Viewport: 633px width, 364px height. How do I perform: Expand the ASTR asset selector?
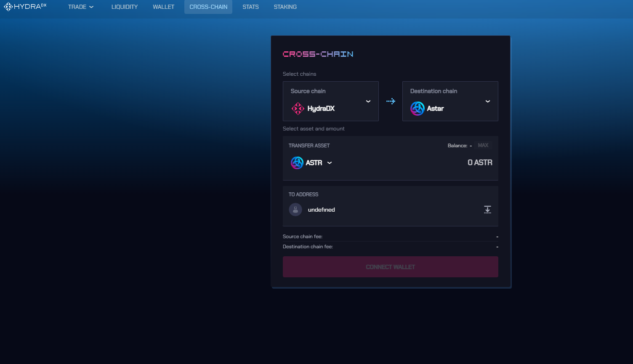pos(330,163)
